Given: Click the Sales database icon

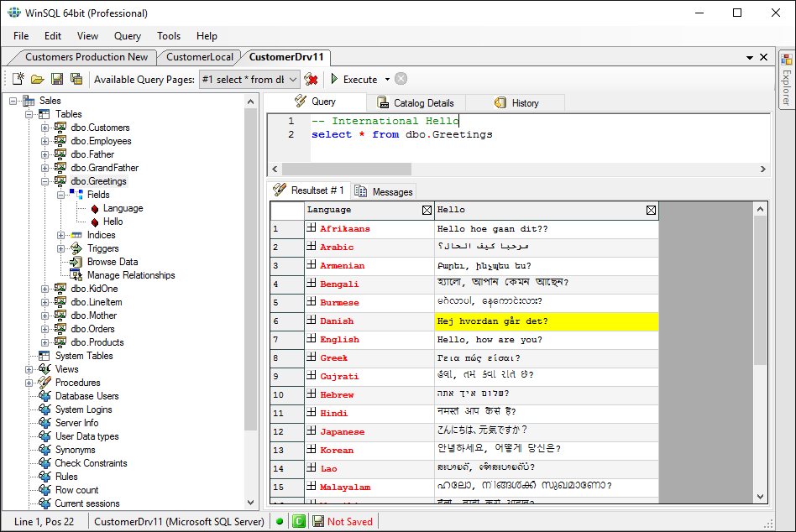Looking at the screenshot, I should click(x=29, y=101).
